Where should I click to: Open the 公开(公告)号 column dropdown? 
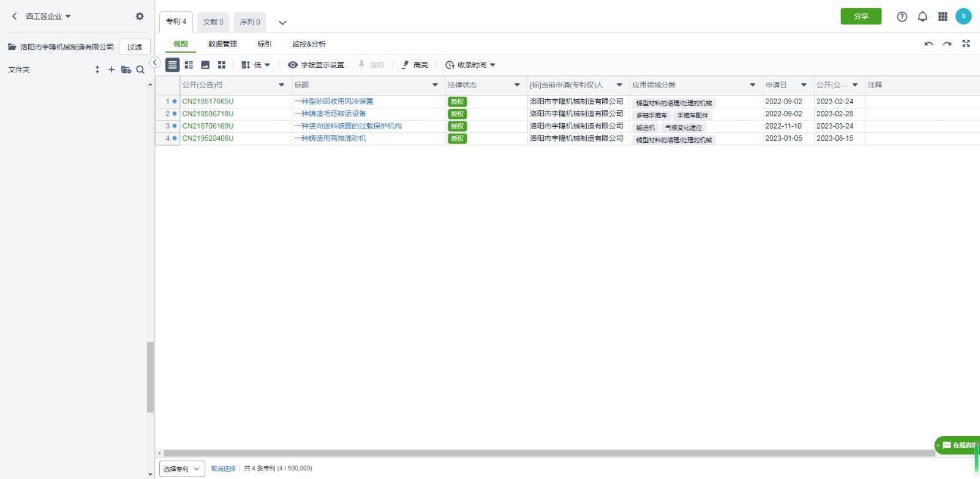282,85
